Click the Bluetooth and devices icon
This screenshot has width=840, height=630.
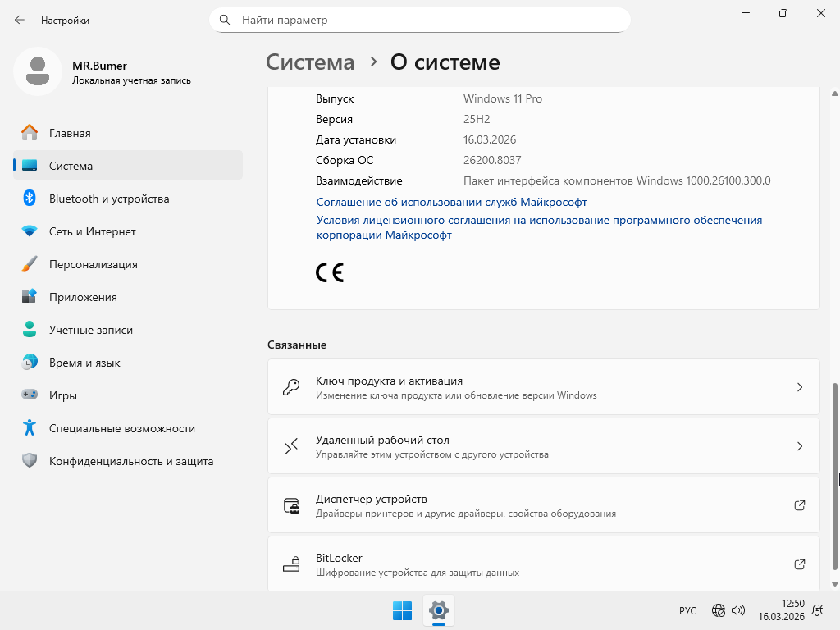click(30, 199)
